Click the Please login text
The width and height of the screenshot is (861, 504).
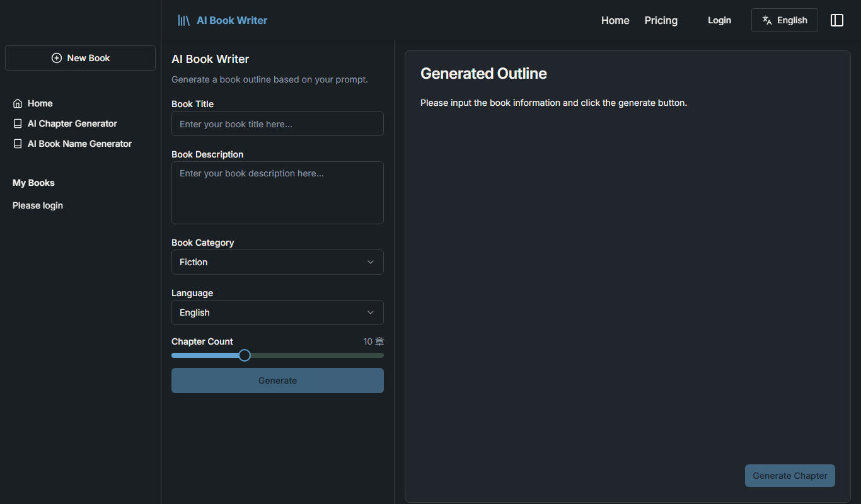pyautogui.click(x=38, y=205)
